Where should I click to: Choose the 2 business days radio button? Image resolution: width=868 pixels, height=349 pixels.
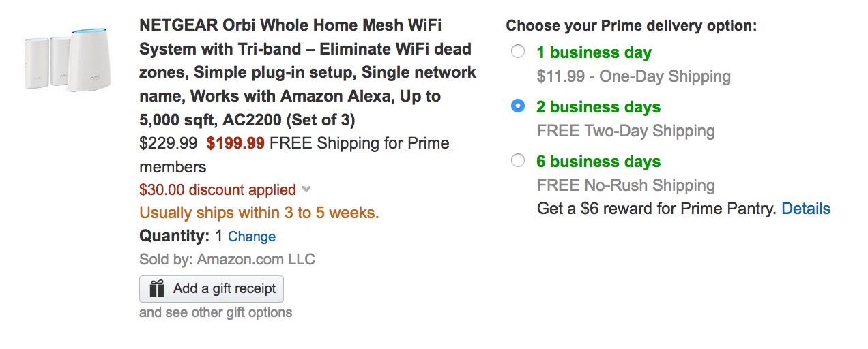tap(518, 106)
